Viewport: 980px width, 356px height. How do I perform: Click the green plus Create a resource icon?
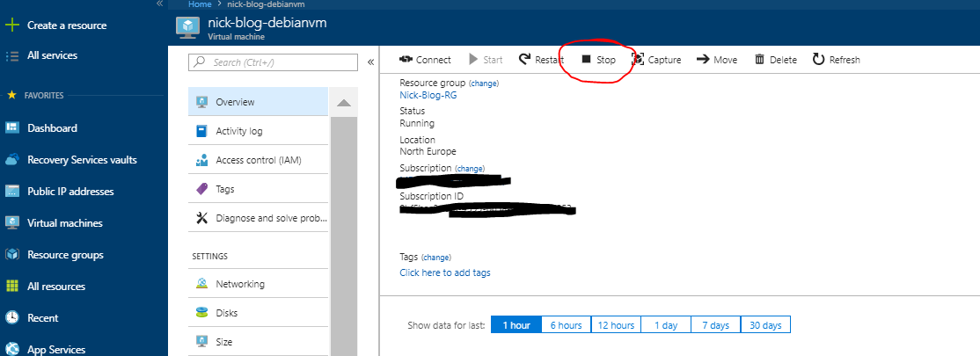click(x=11, y=25)
